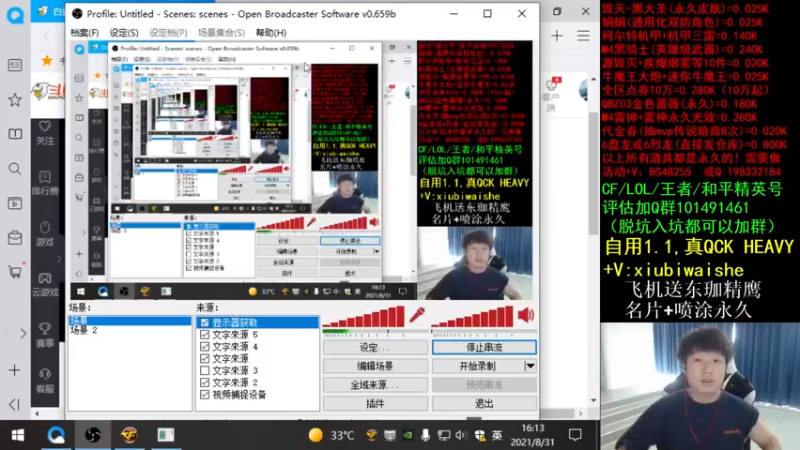Go forward with sidebar right chevron

[x=23, y=334]
